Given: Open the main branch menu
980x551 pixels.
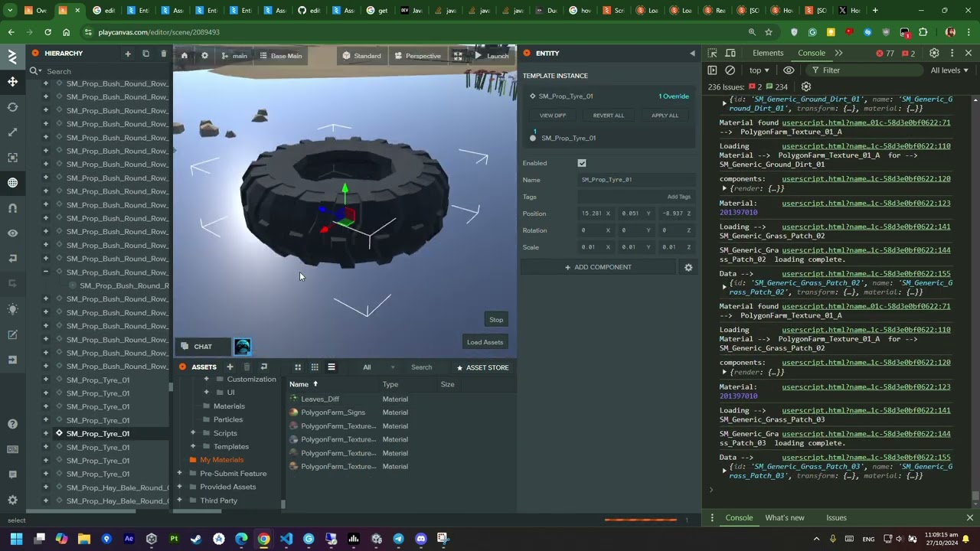Looking at the screenshot, I should 234,56.
